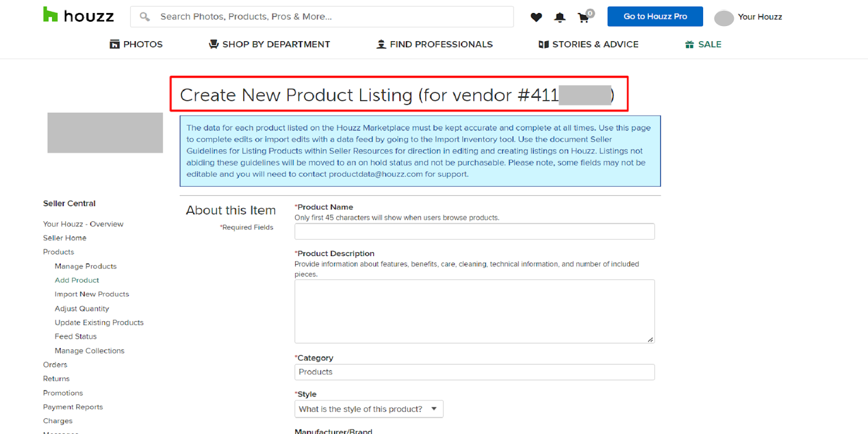
Task: Open Orders sidebar link
Action: click(x=55, y=365)
